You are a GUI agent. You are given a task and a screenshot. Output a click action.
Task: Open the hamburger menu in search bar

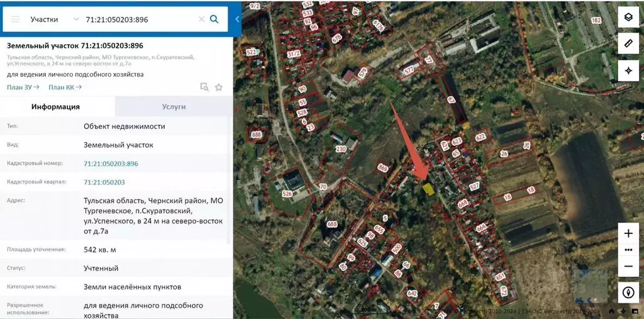15,20
